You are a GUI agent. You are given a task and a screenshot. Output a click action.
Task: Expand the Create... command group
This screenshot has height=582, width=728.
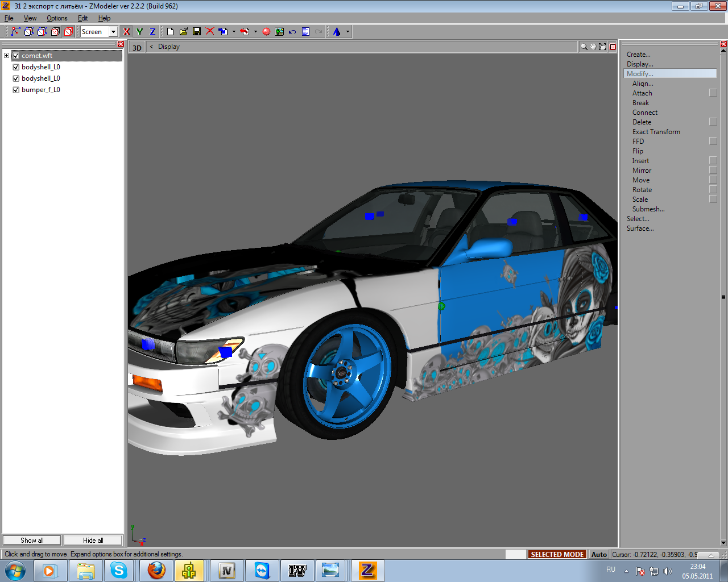pos(638,55)
